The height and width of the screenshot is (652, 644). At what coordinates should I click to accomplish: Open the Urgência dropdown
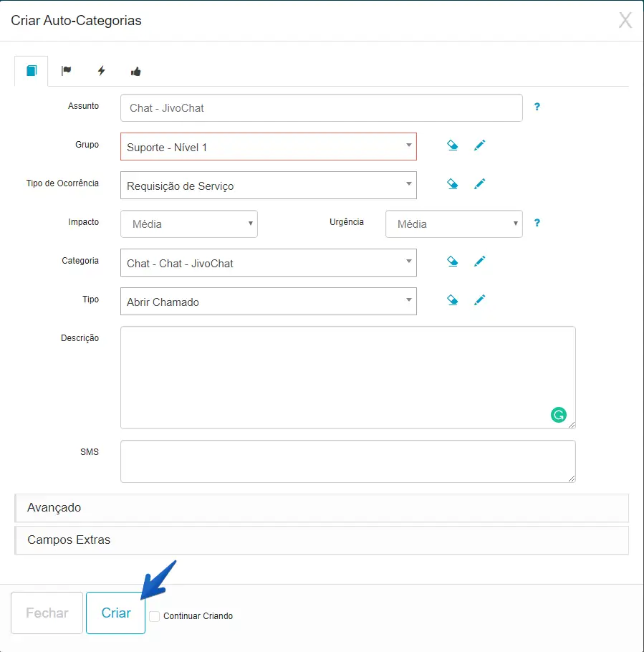[x=453, y=224]
